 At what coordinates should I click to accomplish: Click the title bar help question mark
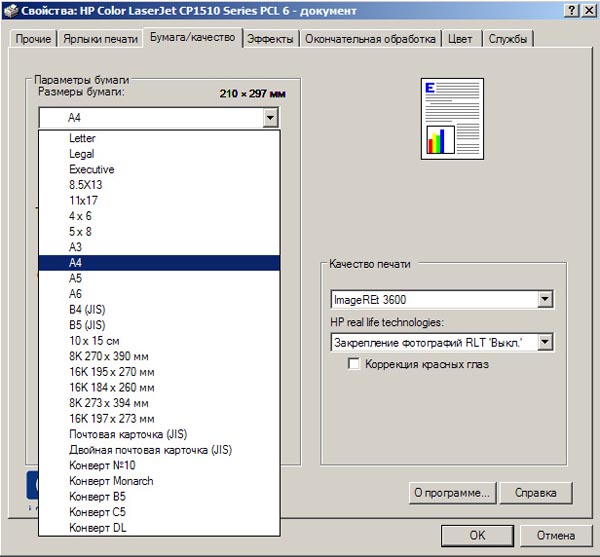point(571,10)
